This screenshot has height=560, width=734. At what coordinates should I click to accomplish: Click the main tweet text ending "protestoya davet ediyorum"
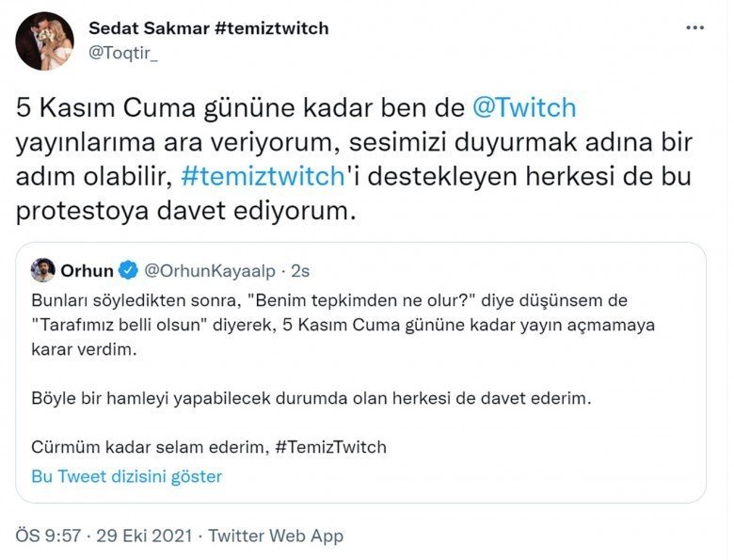[x=186, y=212]
